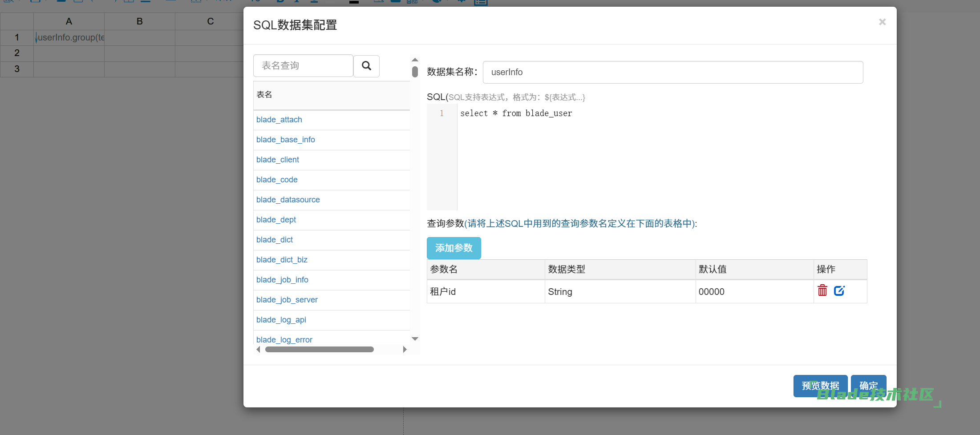This screenshot has height=435, width=980.
Task: Select the blade_attach table
Action: pyautogui.click(x=279, y=120)
